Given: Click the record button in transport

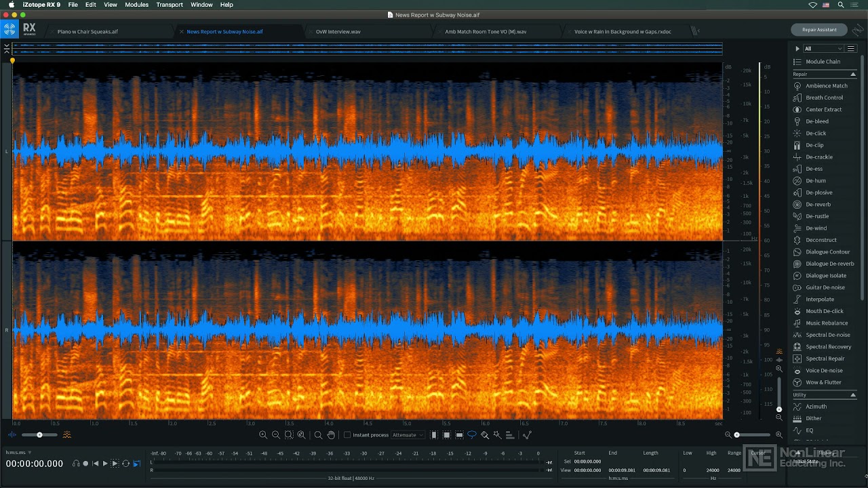Looking at the screenshot, I should point(85,464).
